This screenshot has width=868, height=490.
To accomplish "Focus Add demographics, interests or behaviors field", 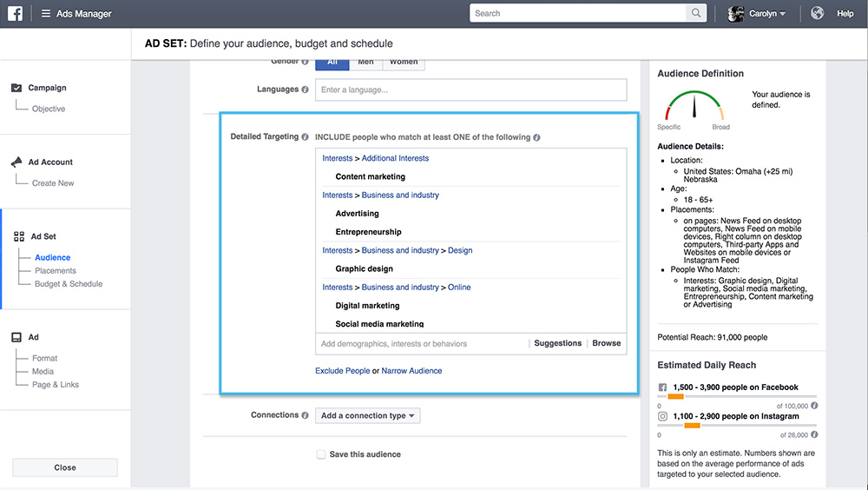I will [421, 344].
